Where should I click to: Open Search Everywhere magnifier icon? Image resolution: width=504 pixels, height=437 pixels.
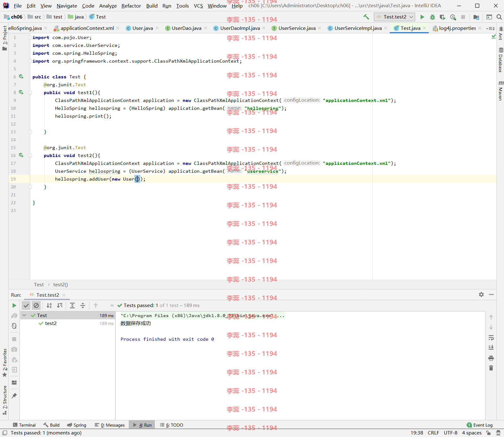[499, 17]
